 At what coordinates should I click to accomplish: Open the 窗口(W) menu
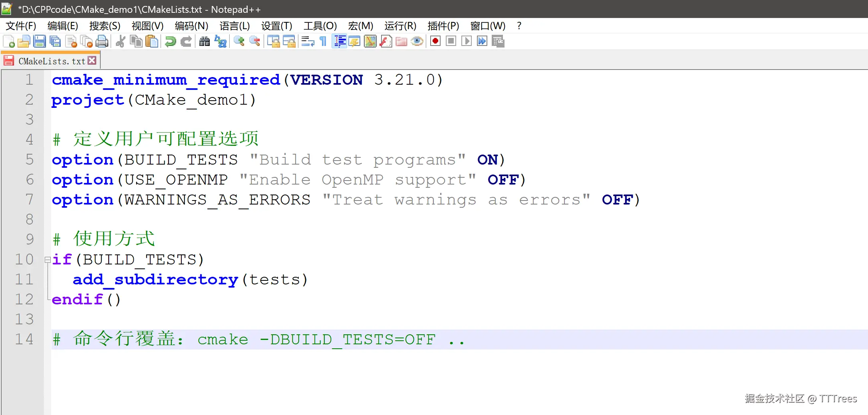pos(488,26)
